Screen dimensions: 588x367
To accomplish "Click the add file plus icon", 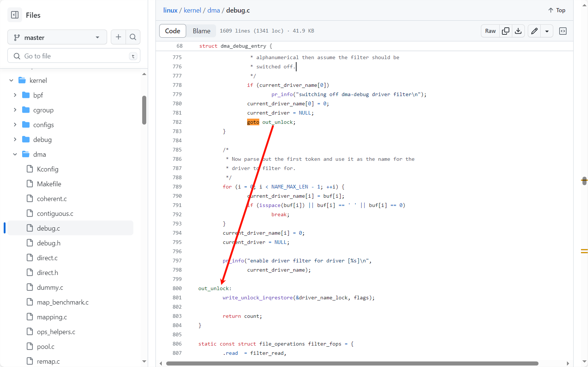I will point(118,37).
